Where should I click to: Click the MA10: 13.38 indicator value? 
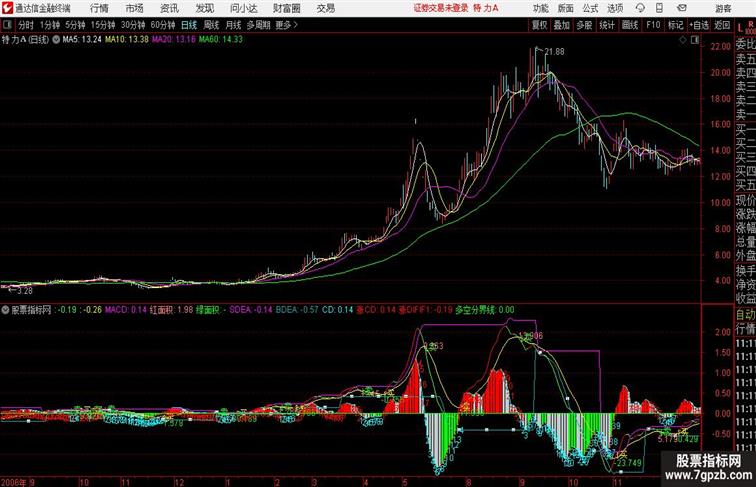coord(127,40)
